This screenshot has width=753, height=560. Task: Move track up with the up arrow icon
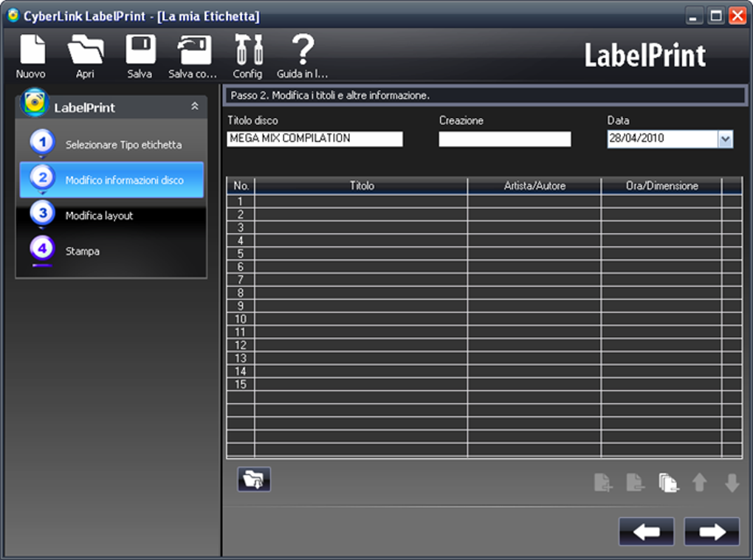coord(699,483)
